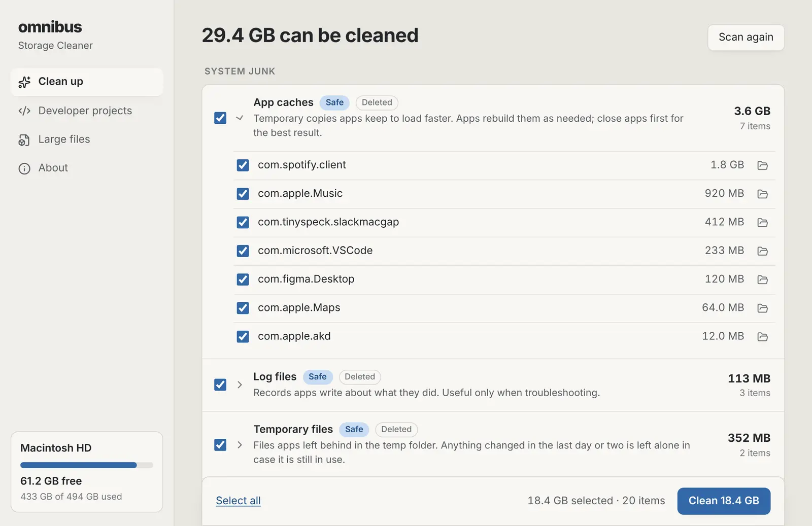Screen dimensions: 812x526
Task: Click the Developer projects code icon
Action: pos(24,111)
